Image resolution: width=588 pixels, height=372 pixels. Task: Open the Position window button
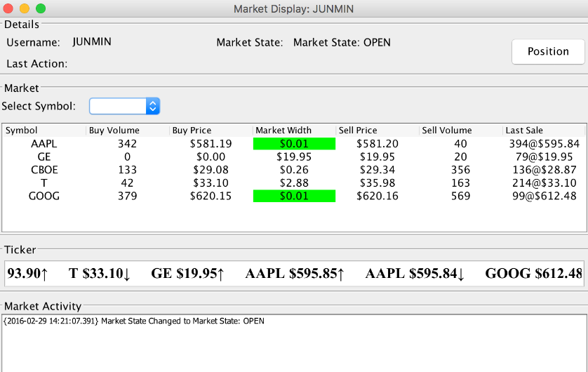coord(548,51)
